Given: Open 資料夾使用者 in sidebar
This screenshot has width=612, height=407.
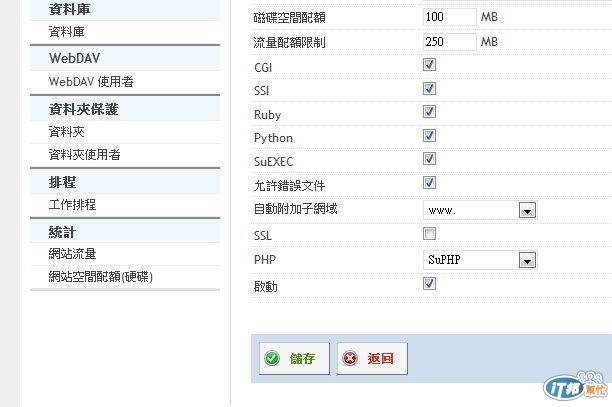Looking at the screenshot, I should click(x=84, y=155).
